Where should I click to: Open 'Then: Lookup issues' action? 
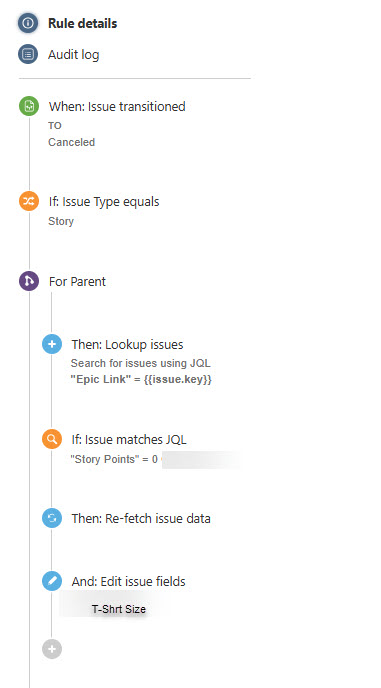tap(127, 344)
